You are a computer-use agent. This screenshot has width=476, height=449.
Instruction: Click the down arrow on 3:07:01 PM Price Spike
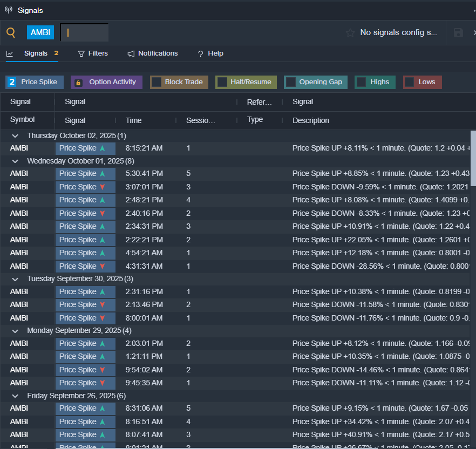click(102, 187)
